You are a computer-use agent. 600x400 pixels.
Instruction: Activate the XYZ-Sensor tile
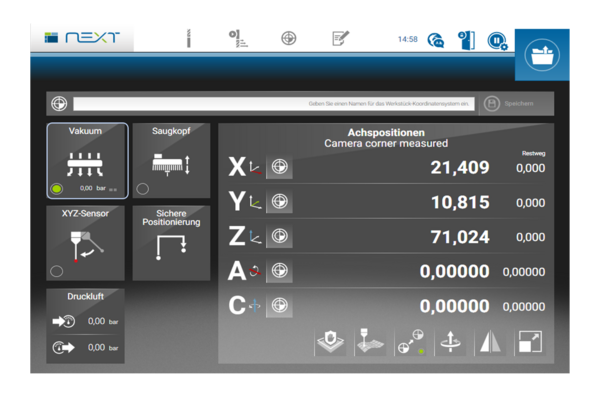tap(85, 243)
